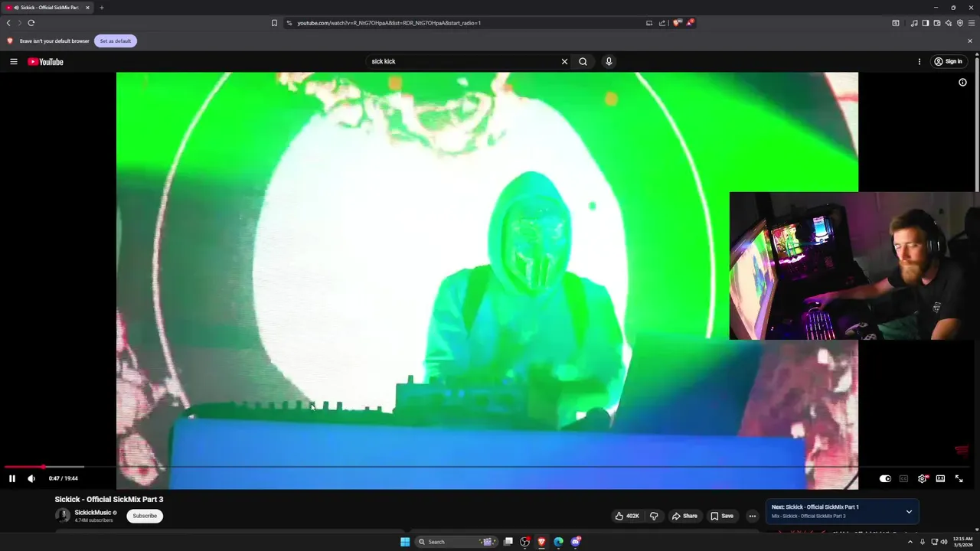Clear the YouTube search text

564,61
